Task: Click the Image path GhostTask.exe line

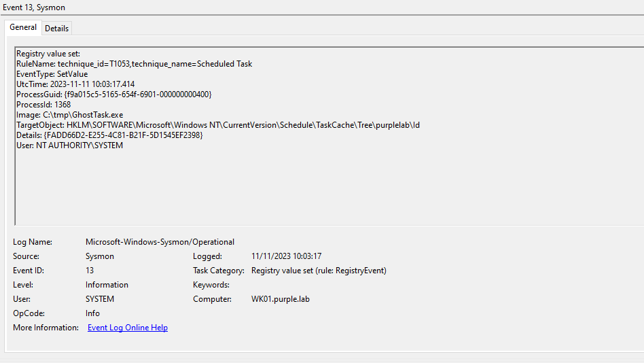Action: [70, 115]
